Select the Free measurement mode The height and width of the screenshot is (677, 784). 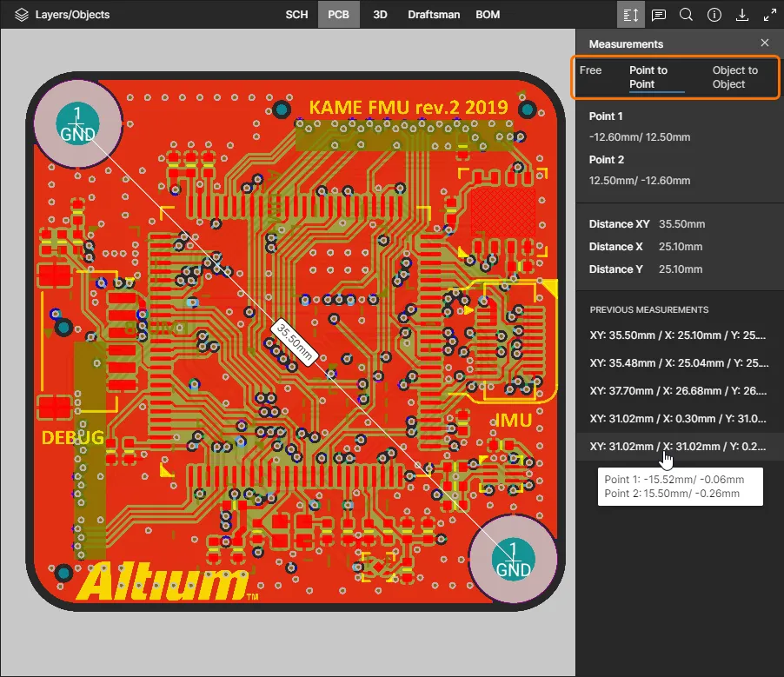(590, 70)
